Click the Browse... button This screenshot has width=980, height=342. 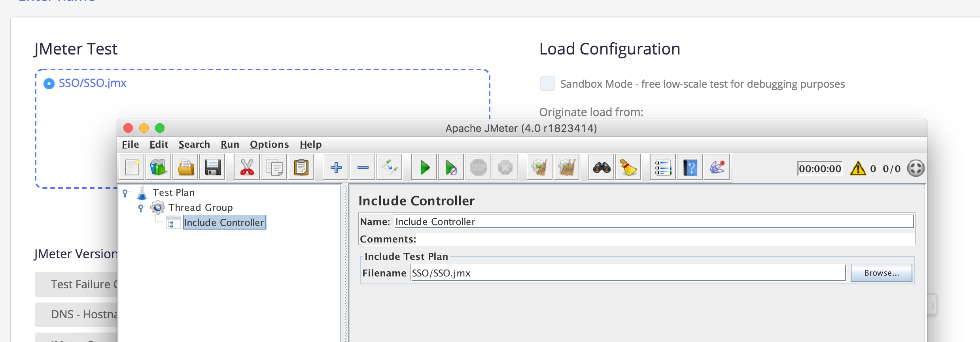coord(882,273)
